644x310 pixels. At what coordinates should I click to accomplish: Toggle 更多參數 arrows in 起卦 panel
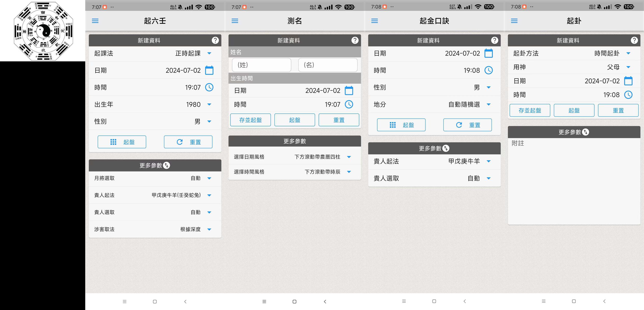pyautogui.click(x=586, y=132)
